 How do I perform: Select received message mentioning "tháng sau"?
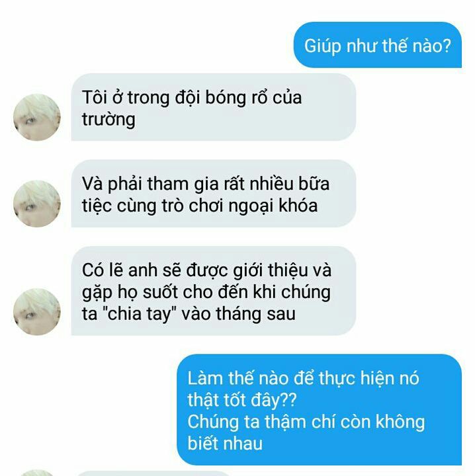point(214,291)
